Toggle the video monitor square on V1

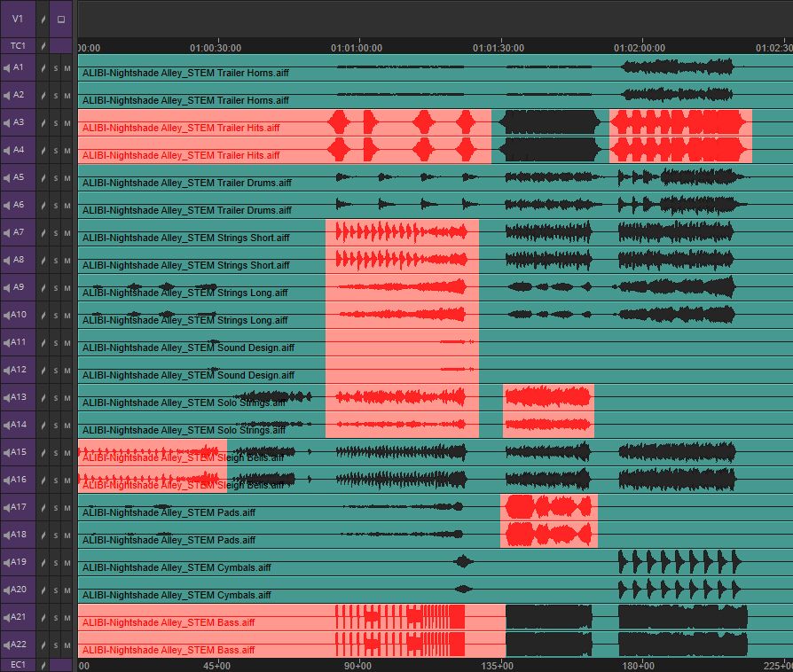(x=61, y=20)
